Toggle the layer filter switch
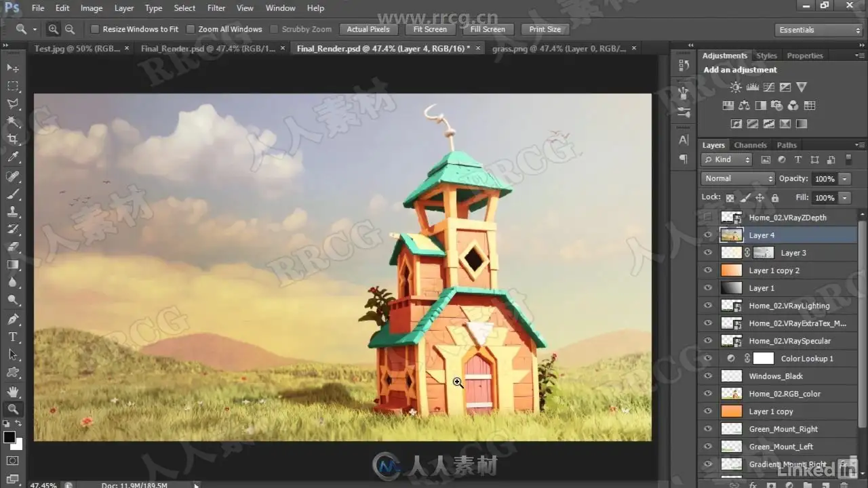The width and height of the screenshot is (868, 488). 848,159
